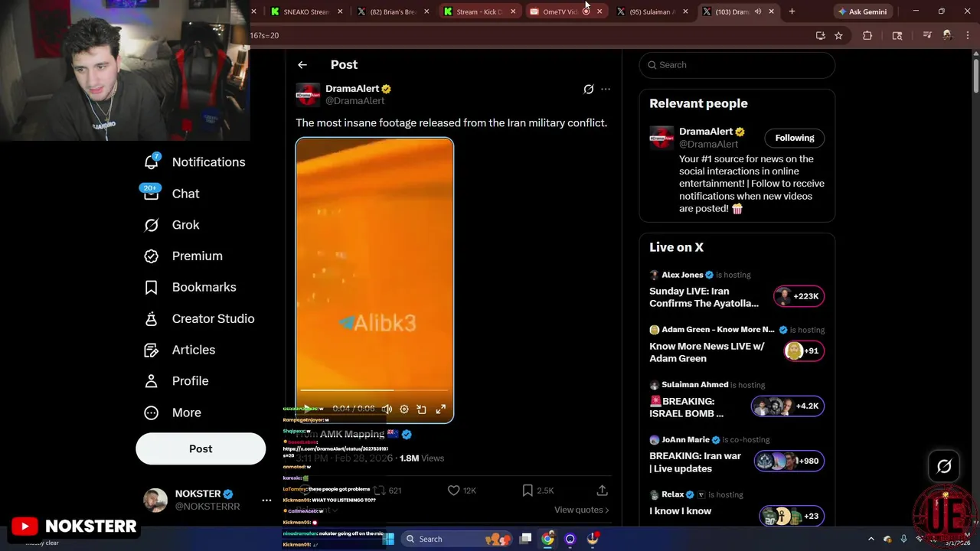
Task: Open Notifications in the X sidebar
Action: point(195,162)
